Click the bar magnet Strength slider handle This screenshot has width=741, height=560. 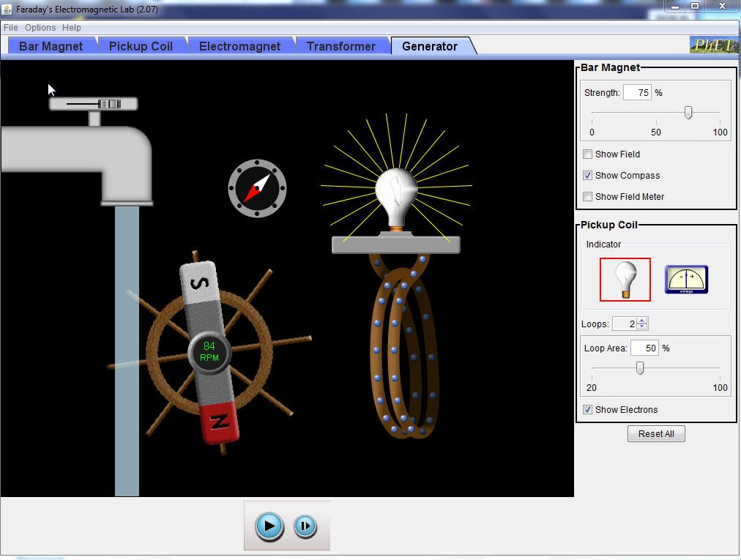(x=688, y=112)
